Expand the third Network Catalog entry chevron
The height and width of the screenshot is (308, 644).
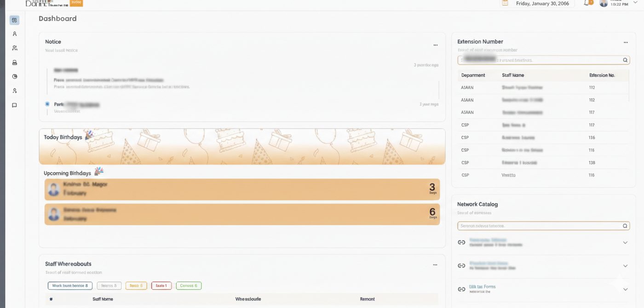pyautogui.click(x=625, y=289)
